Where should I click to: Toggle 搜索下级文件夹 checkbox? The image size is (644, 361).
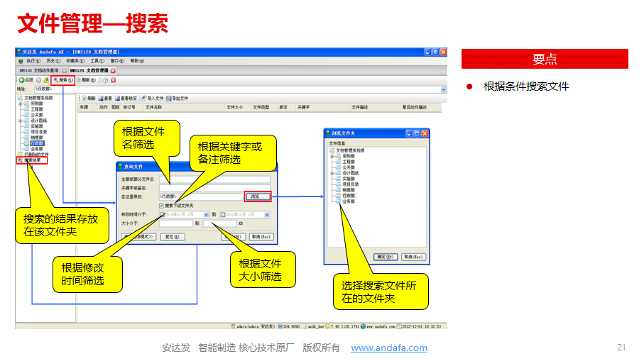162,205
